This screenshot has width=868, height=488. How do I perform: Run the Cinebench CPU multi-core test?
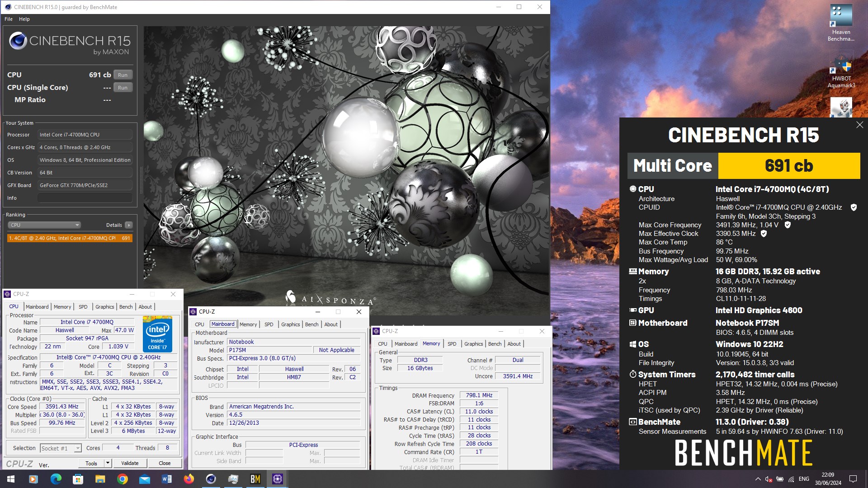[x=123, y=75]
